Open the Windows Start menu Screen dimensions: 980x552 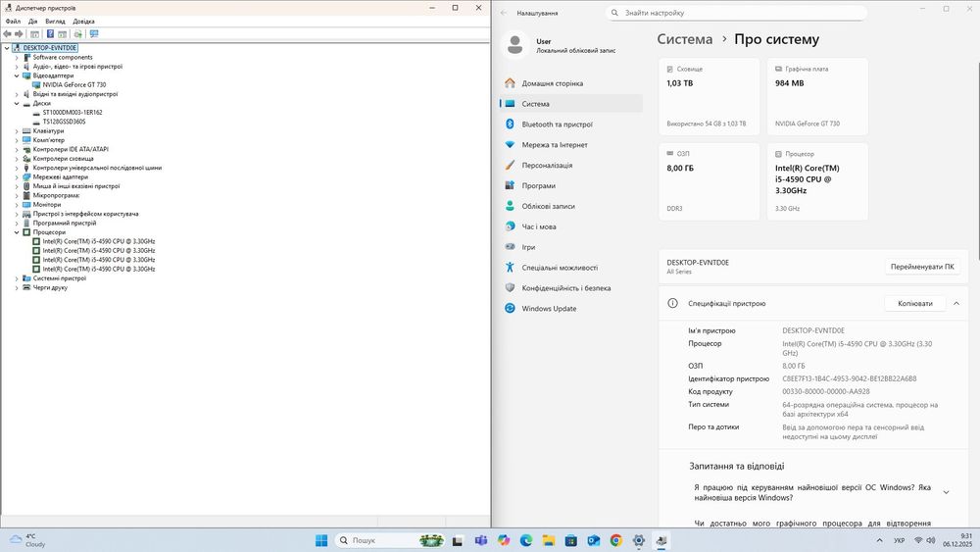pos(321,541)
